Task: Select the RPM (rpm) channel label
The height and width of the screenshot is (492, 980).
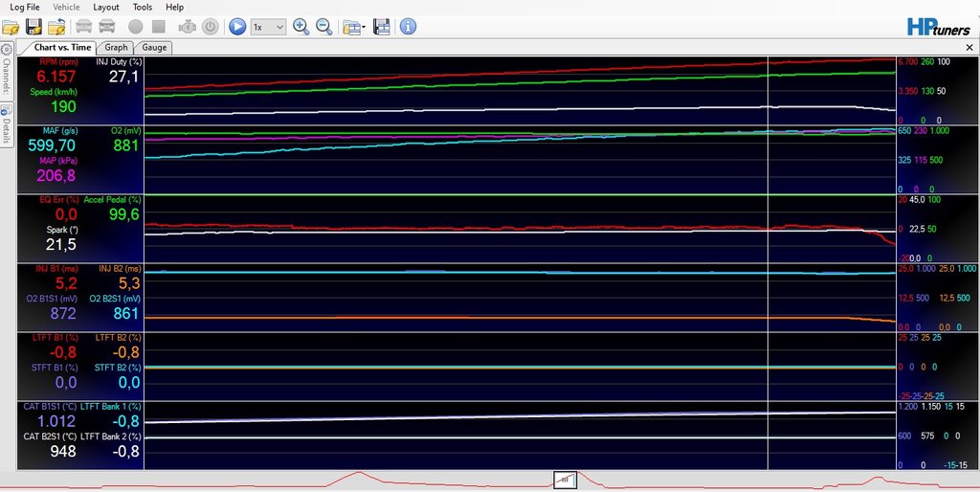Action: point(58,62)
